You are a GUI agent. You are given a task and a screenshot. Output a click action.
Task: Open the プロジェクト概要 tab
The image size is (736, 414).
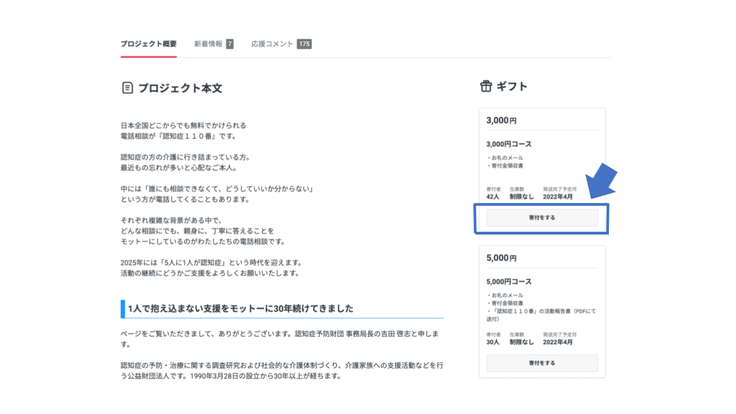(148, 44)
